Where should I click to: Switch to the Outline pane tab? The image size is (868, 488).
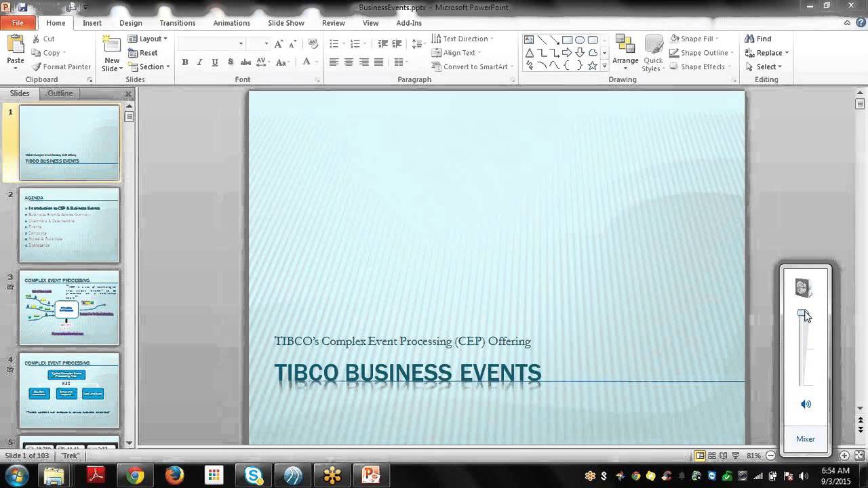[60, 94]
